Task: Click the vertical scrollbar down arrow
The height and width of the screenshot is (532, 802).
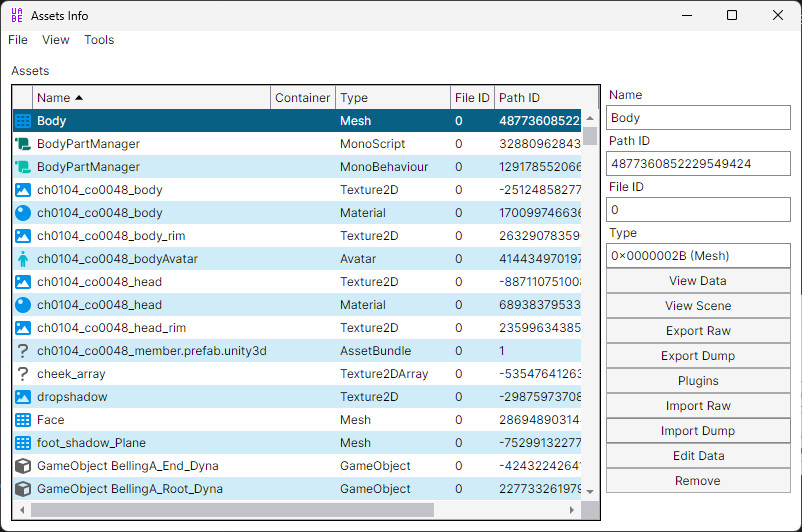Action: pyautogui.click(x=590, y=490)
